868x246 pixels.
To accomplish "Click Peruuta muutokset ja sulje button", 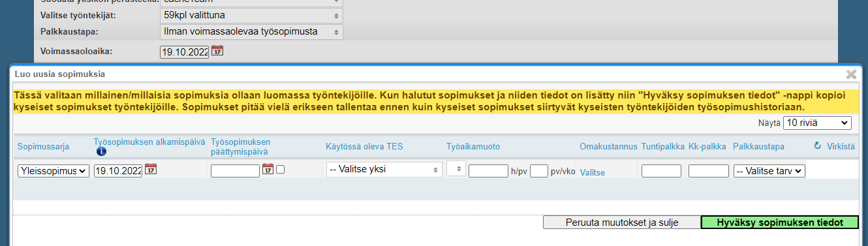I will (622, 223).
